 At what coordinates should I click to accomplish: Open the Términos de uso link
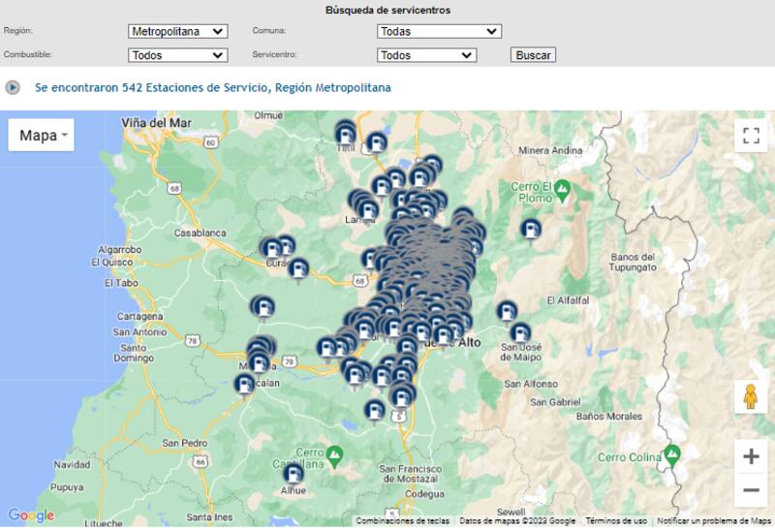[x=616, y=520]
